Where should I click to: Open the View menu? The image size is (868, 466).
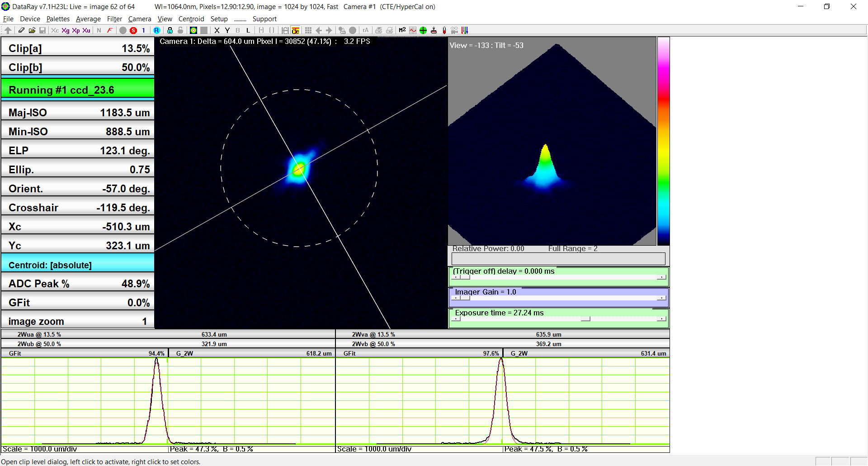point(165,19)
